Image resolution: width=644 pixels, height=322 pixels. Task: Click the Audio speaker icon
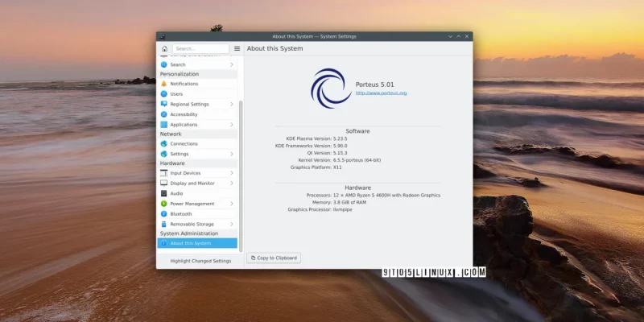(x=164, y=193)
